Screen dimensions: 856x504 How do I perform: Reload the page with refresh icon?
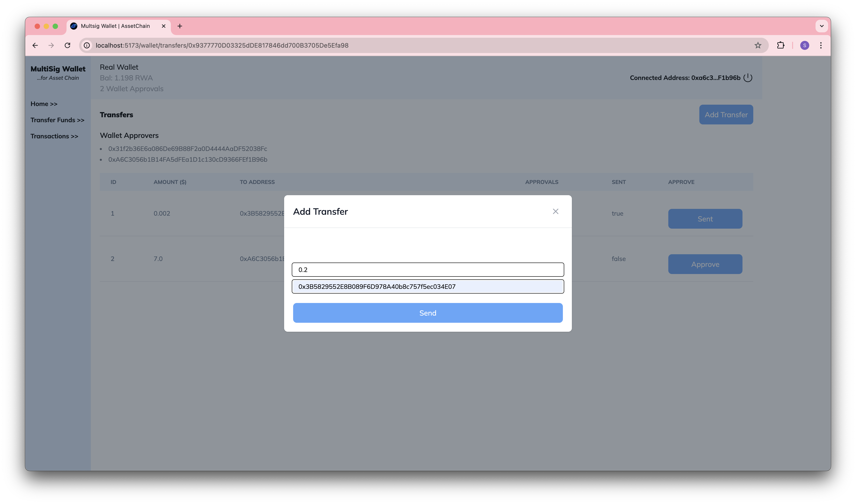tap(68, 45)
